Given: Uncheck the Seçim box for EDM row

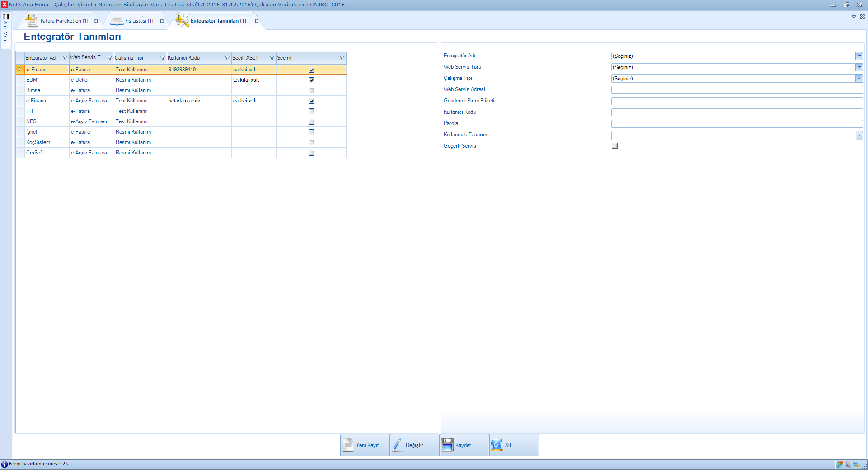Looking at the screenshot, I should [x=311, y=80].
